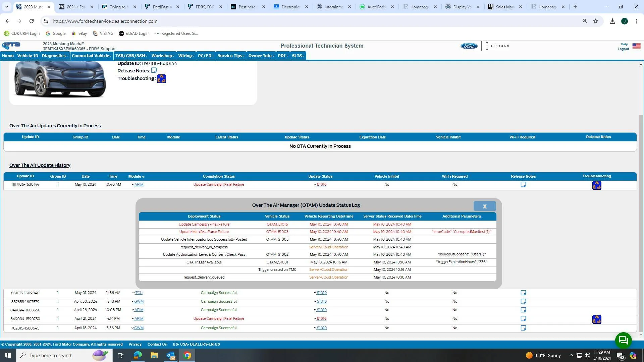
Task: Open the Chrome profile avatar
Action: 625,21
